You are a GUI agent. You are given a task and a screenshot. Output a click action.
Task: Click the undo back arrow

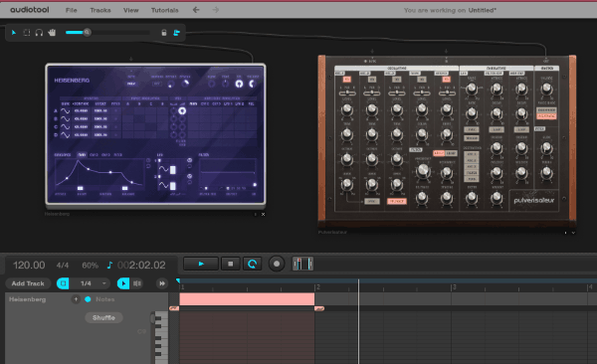coord(196,10)
